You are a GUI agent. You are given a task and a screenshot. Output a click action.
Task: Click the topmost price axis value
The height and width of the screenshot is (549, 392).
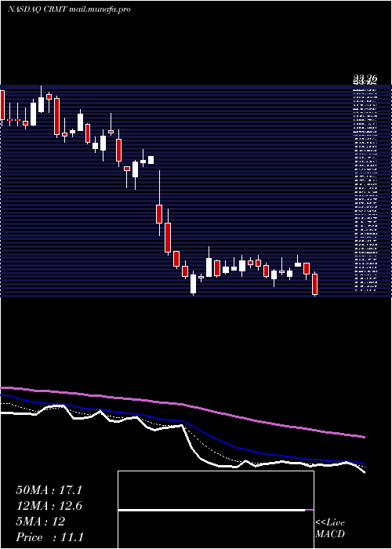(x=365, y=79)
